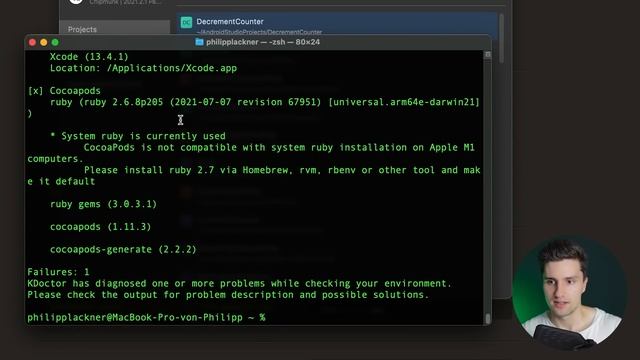
Task: Click the terminal title 'philipplackner — -zsh — 80×24'
Action: click(x=263, y=42)
